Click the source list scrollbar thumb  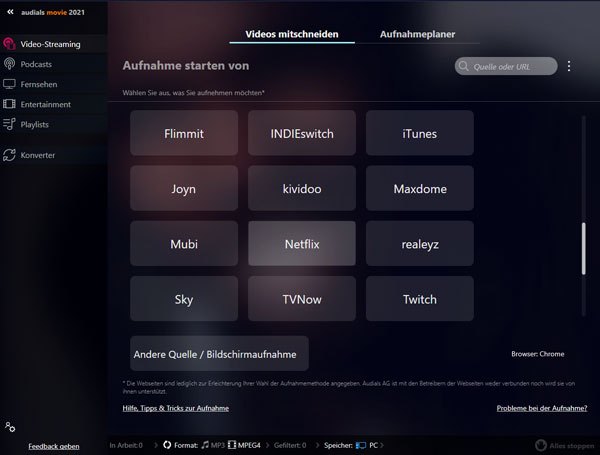point(584,249)
